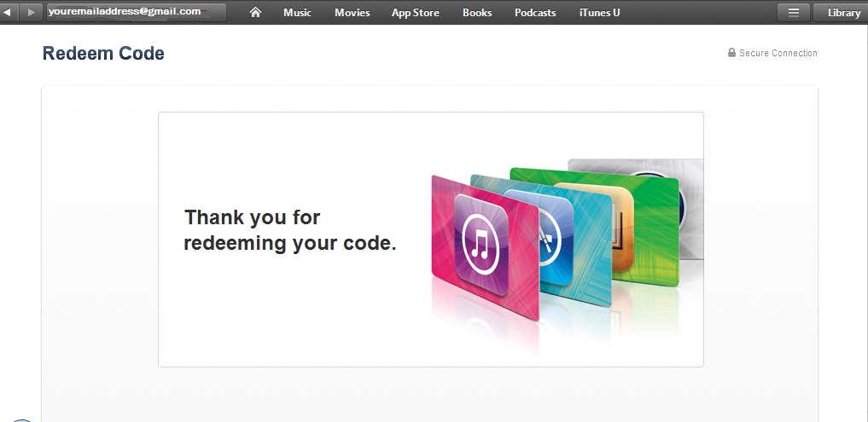Open the youremailaddress@gmail.com account button
Viewport: 868px width, 422px height.
(x=137, y=12)
